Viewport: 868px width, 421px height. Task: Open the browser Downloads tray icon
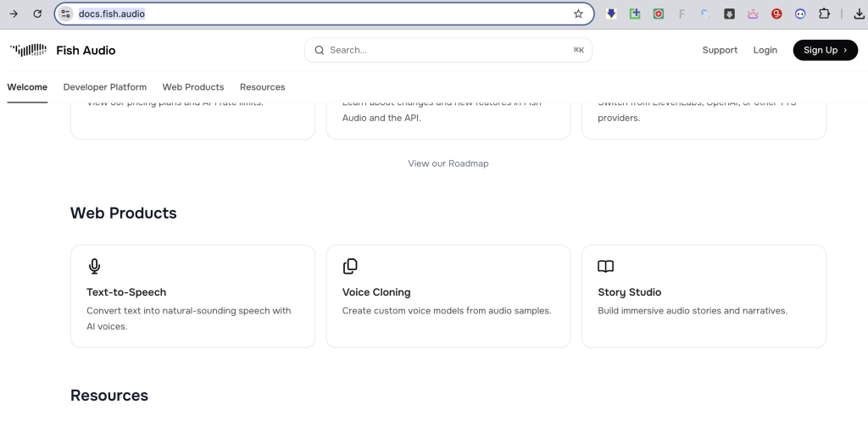point(860,14)
